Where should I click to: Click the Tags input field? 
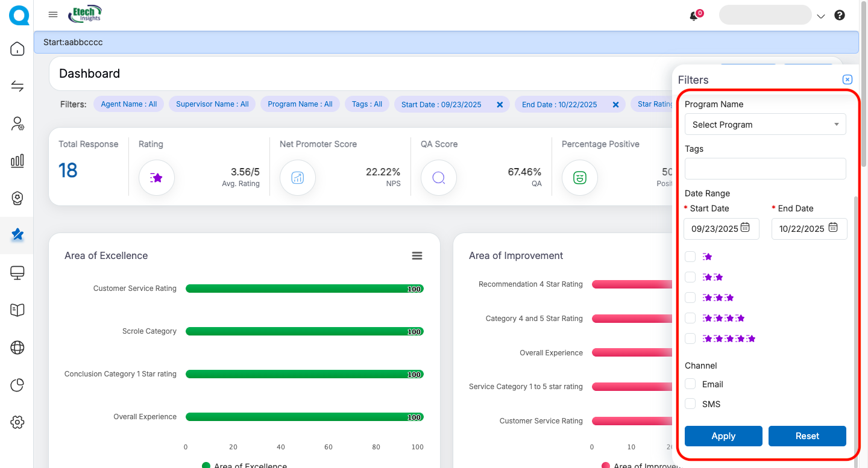(765, 169)
